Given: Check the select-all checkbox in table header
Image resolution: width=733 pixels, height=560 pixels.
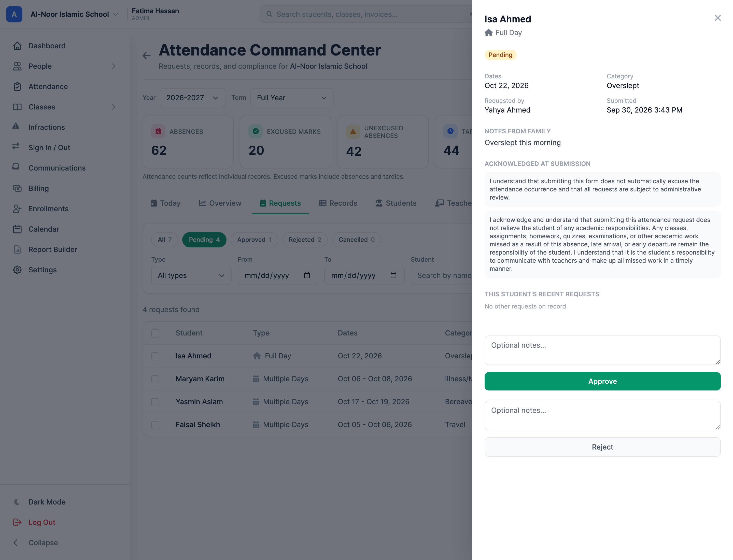Looking at the screenshot, I should click(x=155, y=333).
